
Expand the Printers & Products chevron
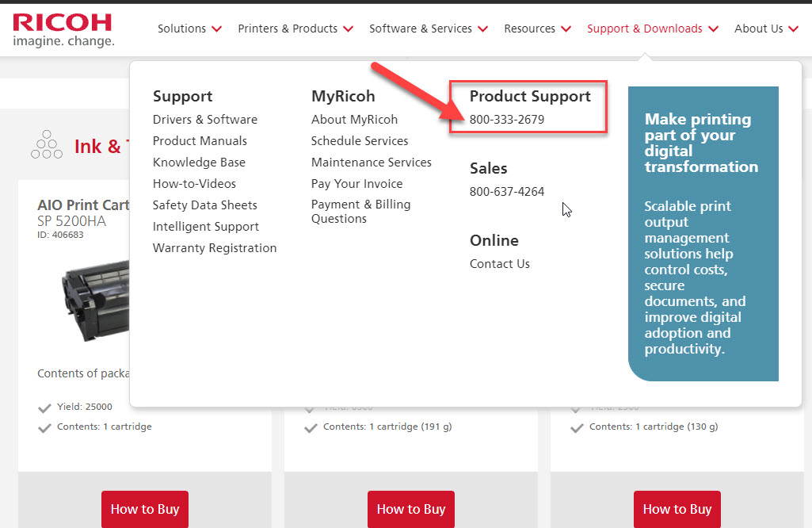(x=349, y=29)
